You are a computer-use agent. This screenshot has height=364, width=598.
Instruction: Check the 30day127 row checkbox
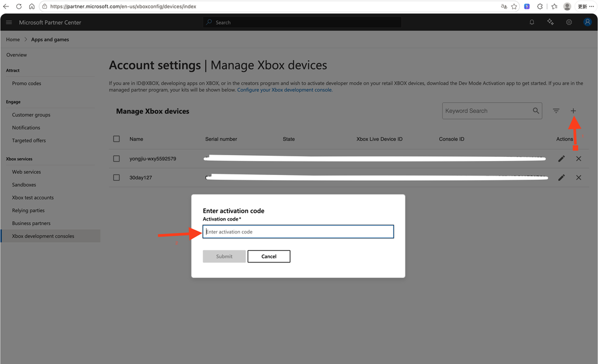click(116, 177)
